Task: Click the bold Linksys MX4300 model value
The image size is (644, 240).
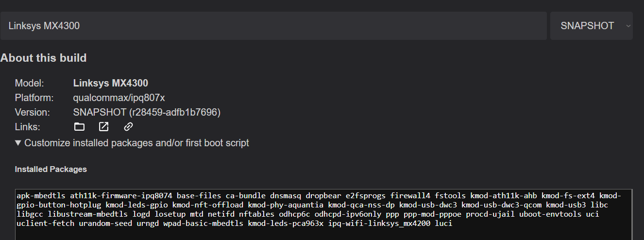Action: pos(111,83)
